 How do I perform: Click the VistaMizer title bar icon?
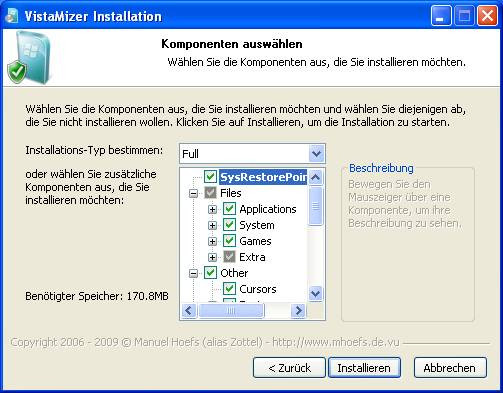point(12,16)
